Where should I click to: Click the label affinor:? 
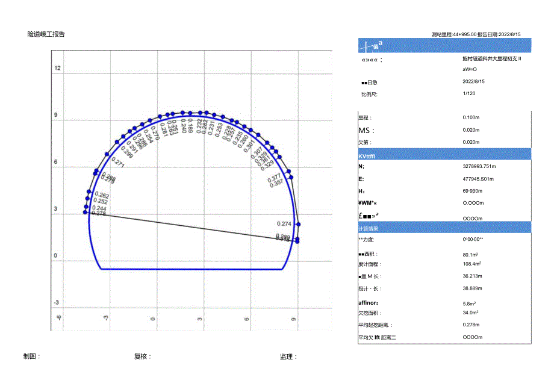(368, 303)
